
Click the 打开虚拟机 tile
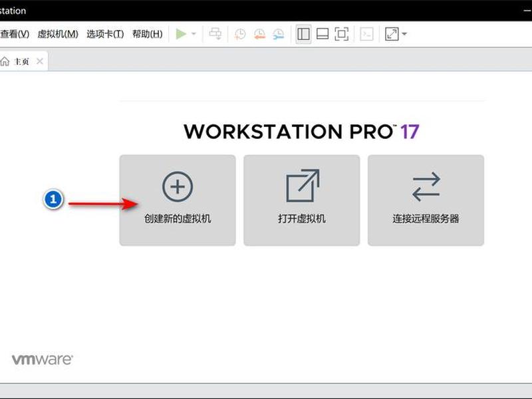[x=302, y=200]
